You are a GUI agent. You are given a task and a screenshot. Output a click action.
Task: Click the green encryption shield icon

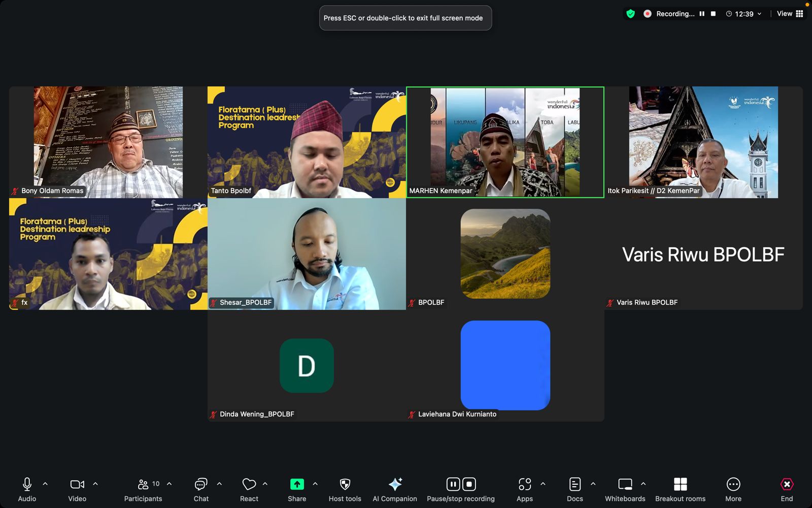(630, 14)
